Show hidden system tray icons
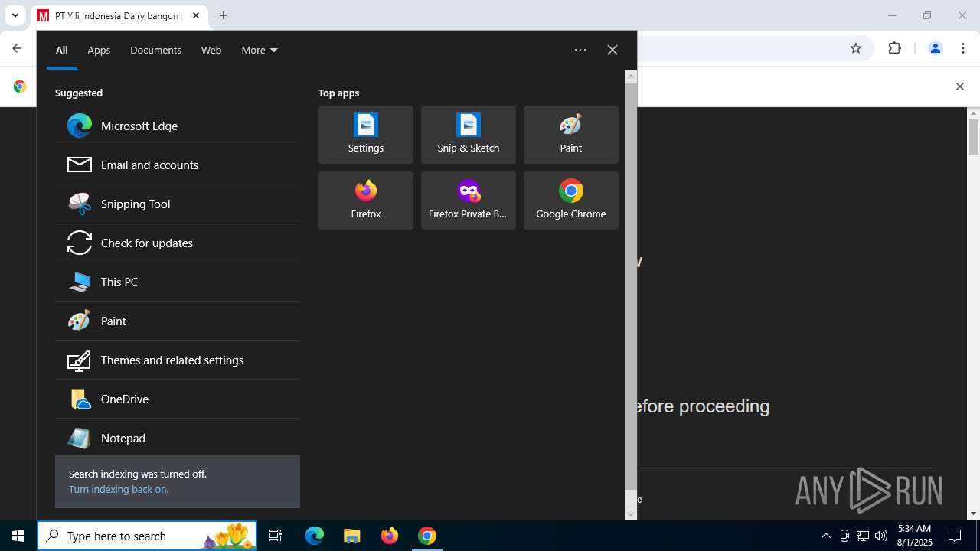 point(826,536)
